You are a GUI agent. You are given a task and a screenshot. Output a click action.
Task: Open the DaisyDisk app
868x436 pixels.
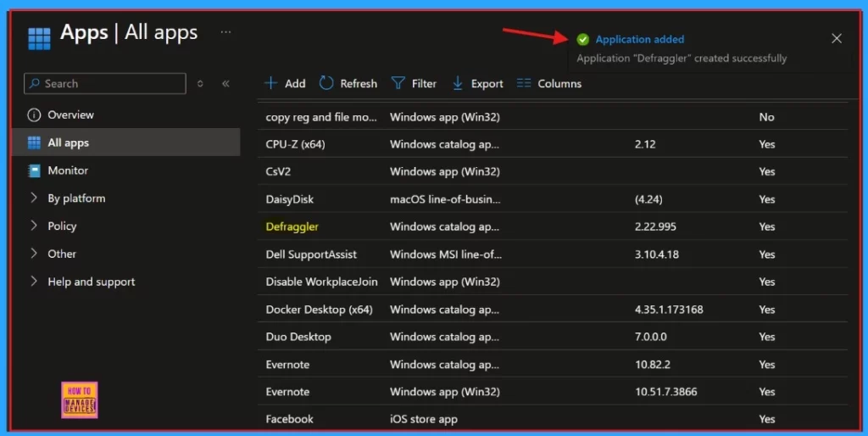(290, 199)
